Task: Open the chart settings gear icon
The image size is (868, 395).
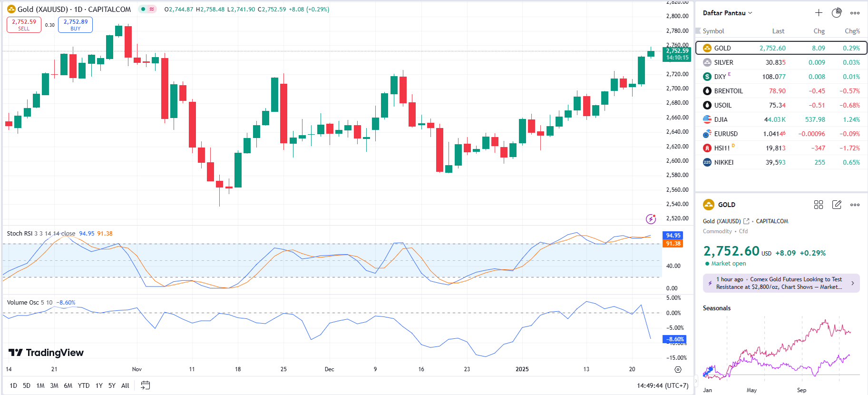Action: click(678, 369)
